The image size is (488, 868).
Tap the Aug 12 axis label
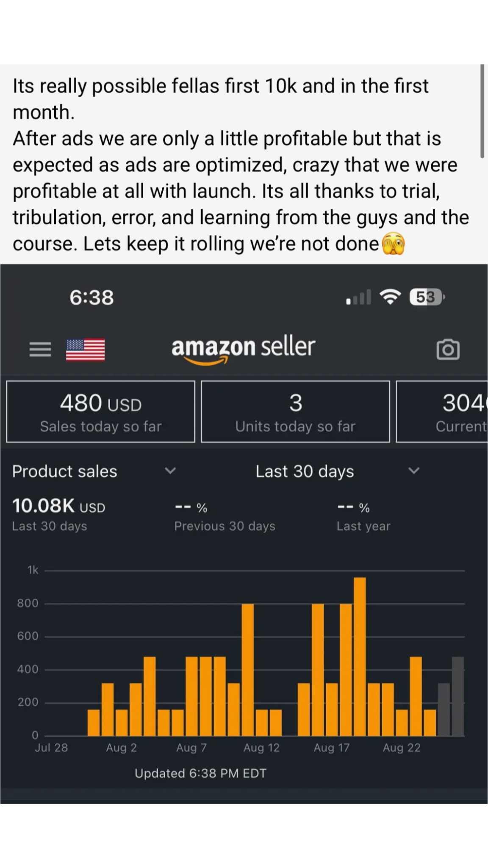(x=261, y=748)
